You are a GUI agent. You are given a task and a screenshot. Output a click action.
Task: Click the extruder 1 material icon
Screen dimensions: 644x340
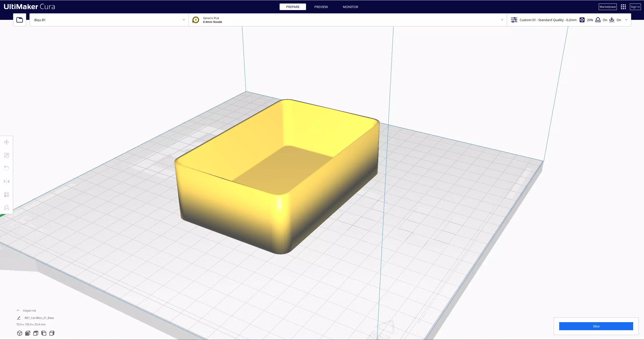click(196, 20)
